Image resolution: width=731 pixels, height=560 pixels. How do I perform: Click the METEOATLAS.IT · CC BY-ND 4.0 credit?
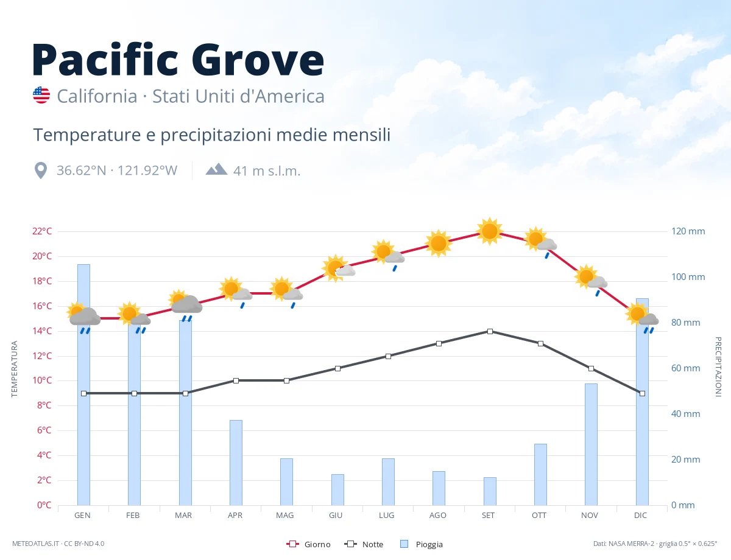pos(58,544)
